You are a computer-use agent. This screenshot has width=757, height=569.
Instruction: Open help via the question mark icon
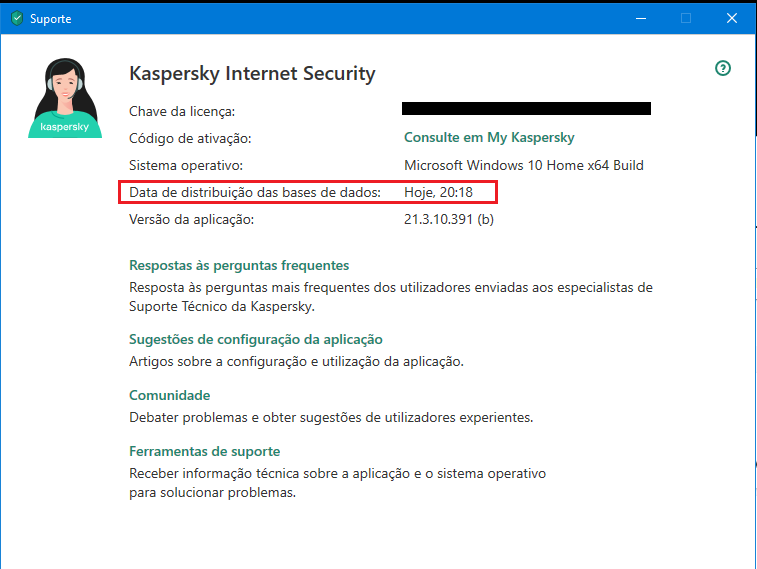tap(723, 68)
